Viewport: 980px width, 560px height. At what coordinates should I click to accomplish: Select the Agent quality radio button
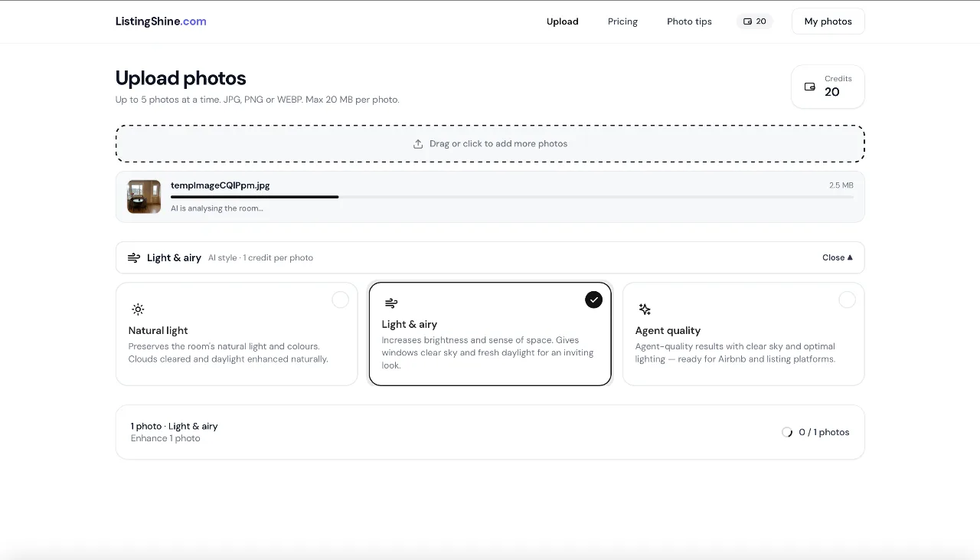click(x=847, y=300)
